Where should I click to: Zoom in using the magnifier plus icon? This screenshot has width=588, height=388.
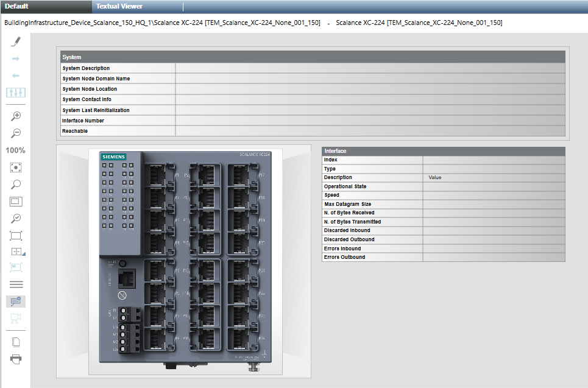(16, 116)
